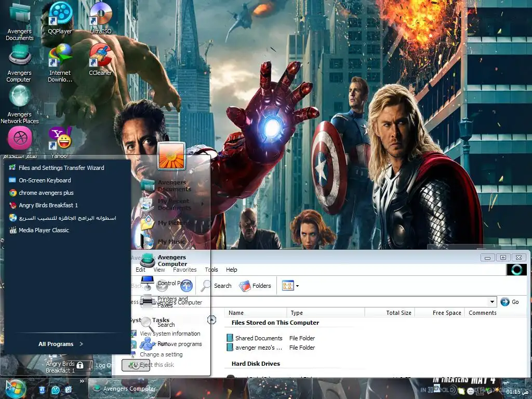The width and height of the screenshot is (532, 399).
Task: Launch CCleaner from the desktop
Action: pos(100,60)
